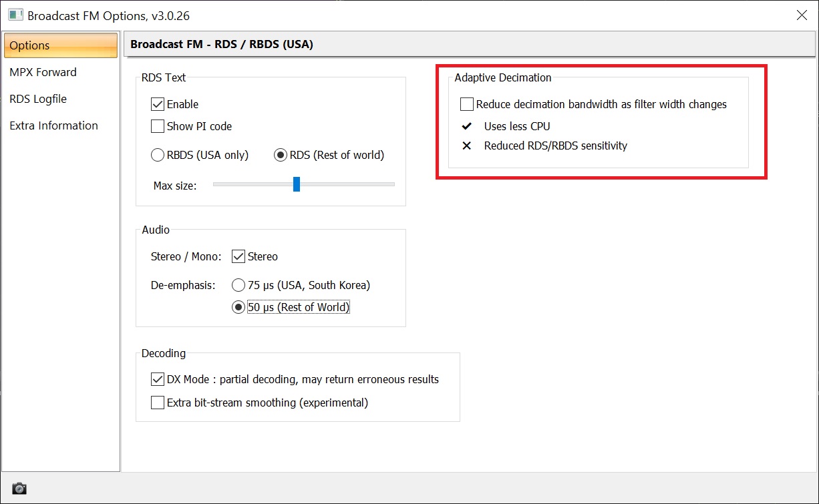Enable Show PI code checkbox
The image size is (819, 504).
coord(158,126)
